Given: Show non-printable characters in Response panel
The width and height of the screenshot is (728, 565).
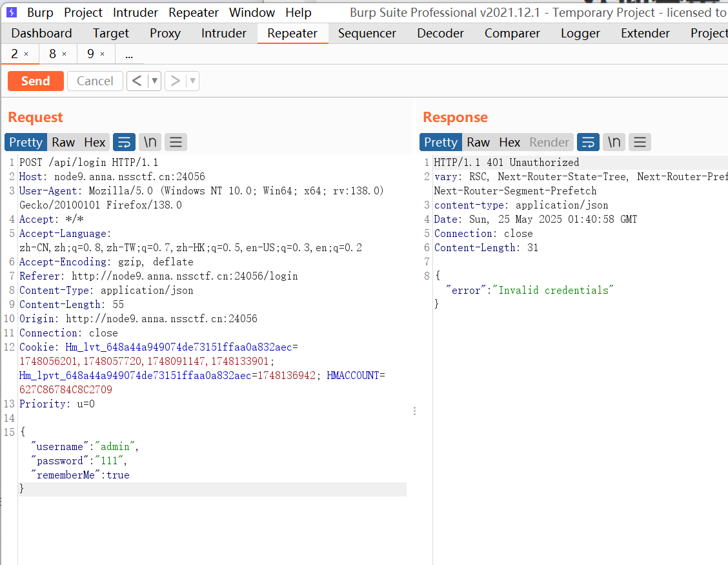Looking at the screenshot, I should (x=614, y=142).
